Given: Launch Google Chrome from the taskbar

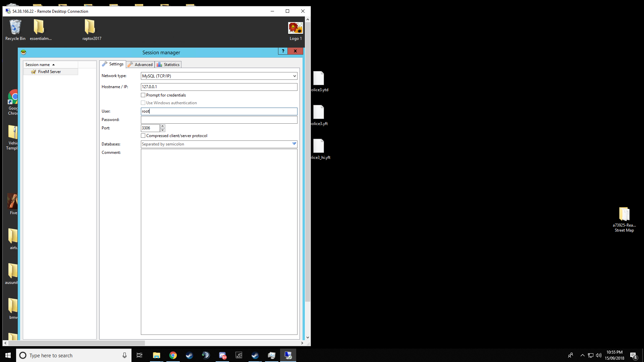Looking at the screenshot, I should pyautogui.click(x=173, y=355).
